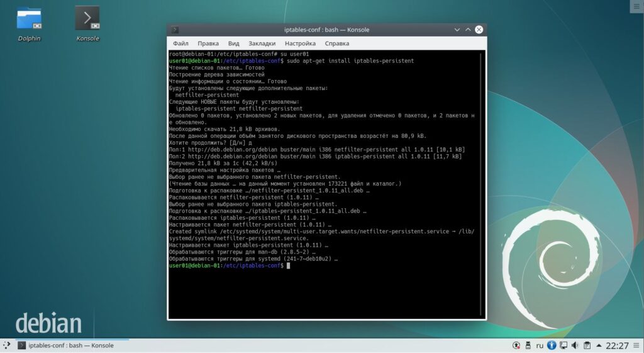Click the Konsole terminal scrollbar
Screen dimensions: 644x353
481,184
